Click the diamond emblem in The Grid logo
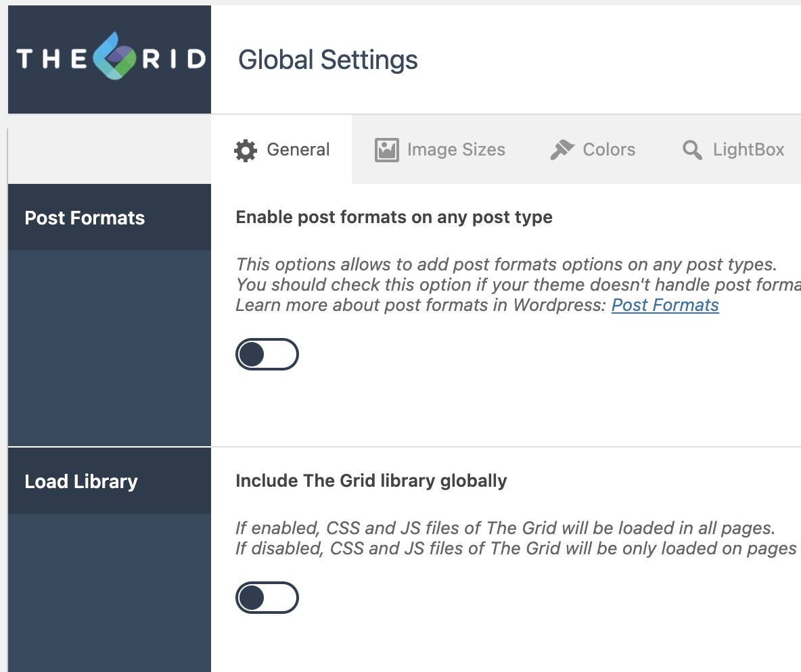Viewport: 801px width, 672px height. 114,58
